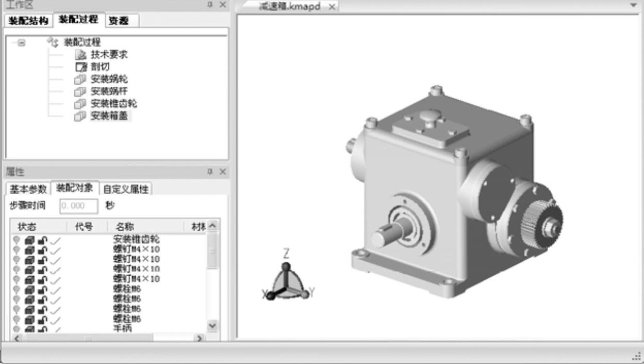Screen dimensions: 644x364
Task: Pin the 属性 panel with pushpin icon
Action: pos(210,171)
